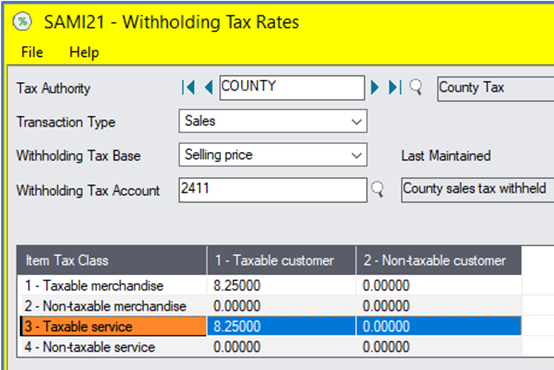The width and height of the screenshot is (554, 370).
Task: Click Taxable service non-taxable customer rate cell
Action: [x=438, y=326]
